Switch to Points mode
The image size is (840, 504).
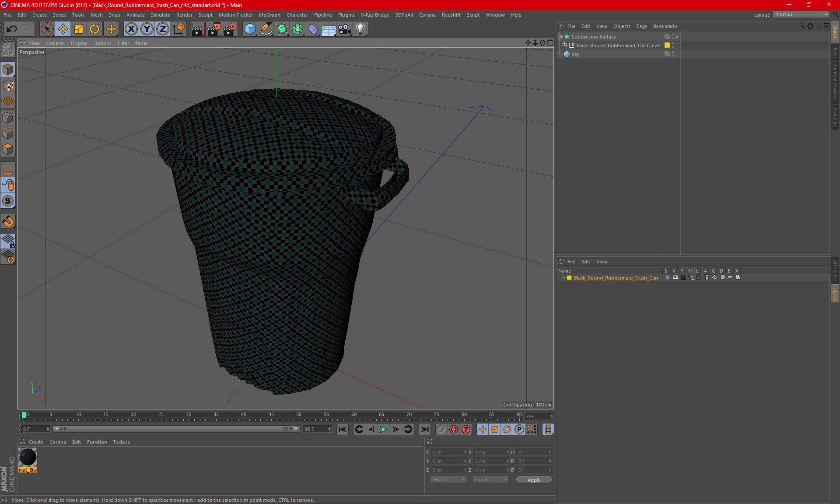[x=8, y=118]
